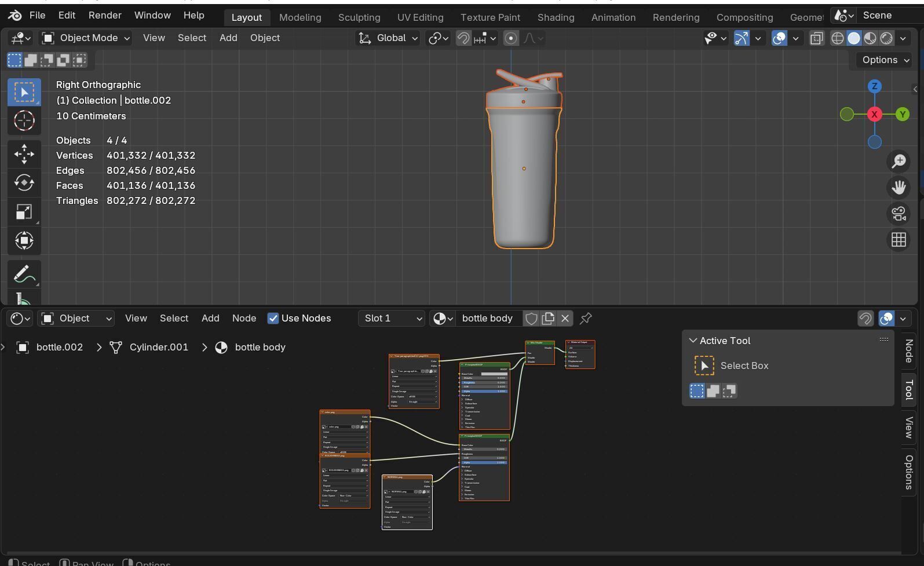Viewport: 924px width, 566px height.
Task: Activate the Scale tool
Action: (24, 211)
